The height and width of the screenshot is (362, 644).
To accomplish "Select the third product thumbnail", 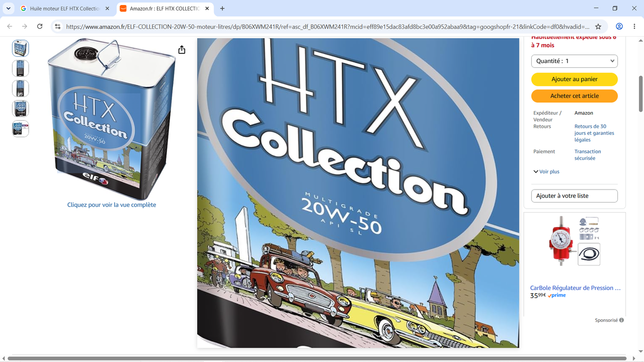I will (x=21, y=88).
